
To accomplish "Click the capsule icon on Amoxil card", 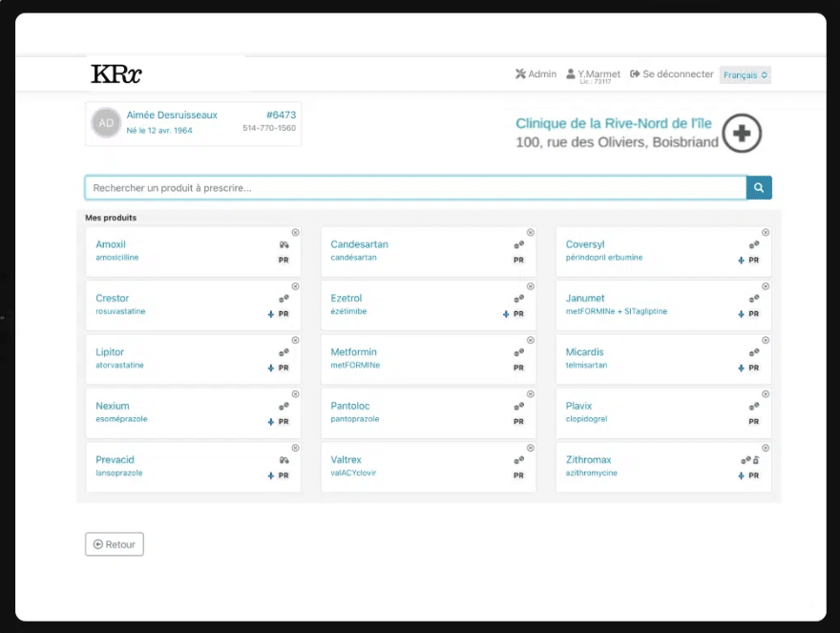I will tap(283, 245).
